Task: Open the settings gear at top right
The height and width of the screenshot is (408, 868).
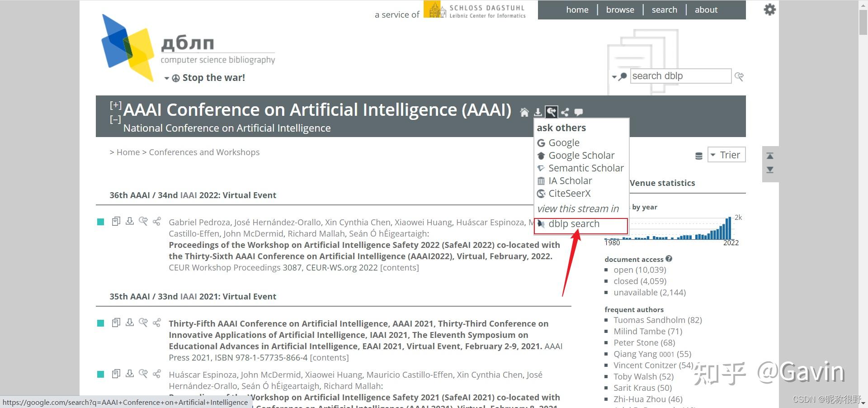Action: (770, 9)
